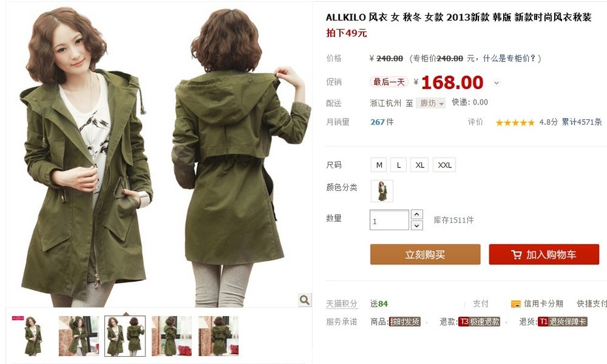The image size is (607, 364).
Task: Expand the promotion price chevron
Action: (496, 83)
